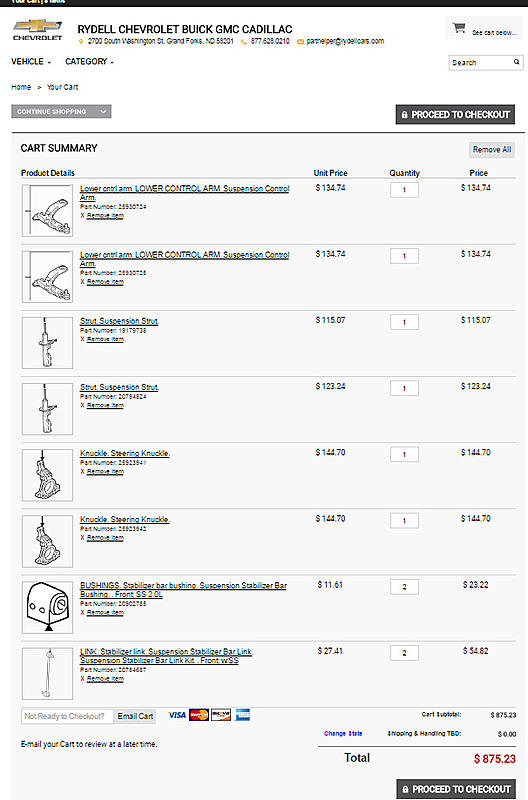Click the stabilizer bar bushing quantity field
This screenshot has width=528, height=800.
[x=405, y=587]
